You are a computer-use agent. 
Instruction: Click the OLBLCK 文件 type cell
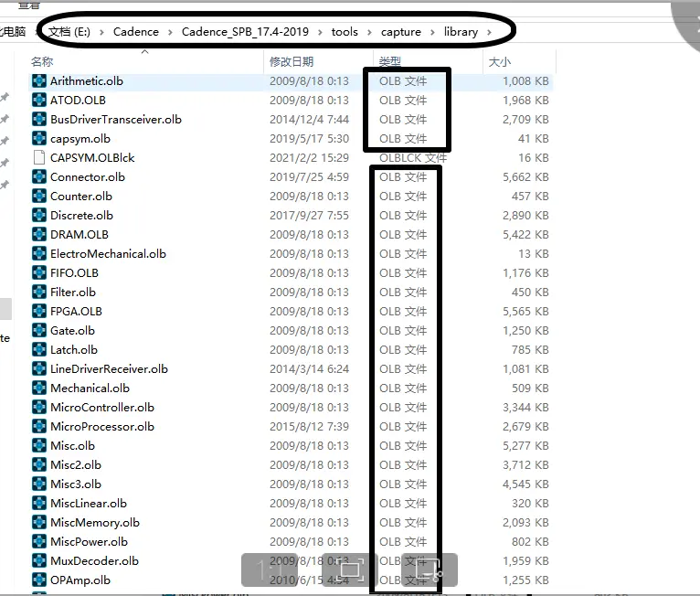coord(413,158)
